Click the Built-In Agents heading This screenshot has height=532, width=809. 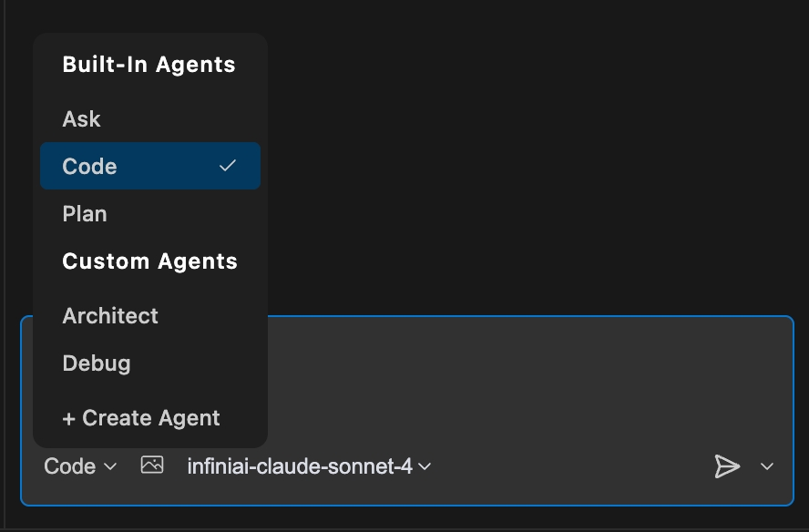click(148, 65)
